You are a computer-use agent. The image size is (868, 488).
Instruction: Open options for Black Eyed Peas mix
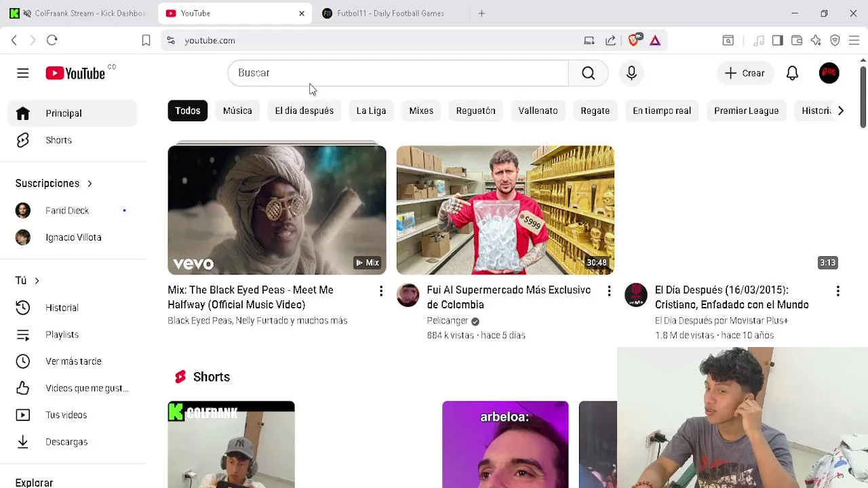point(381,291)
